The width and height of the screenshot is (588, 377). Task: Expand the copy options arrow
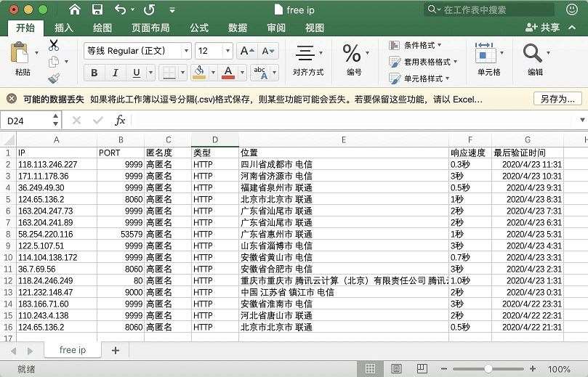tap(66, 62)
